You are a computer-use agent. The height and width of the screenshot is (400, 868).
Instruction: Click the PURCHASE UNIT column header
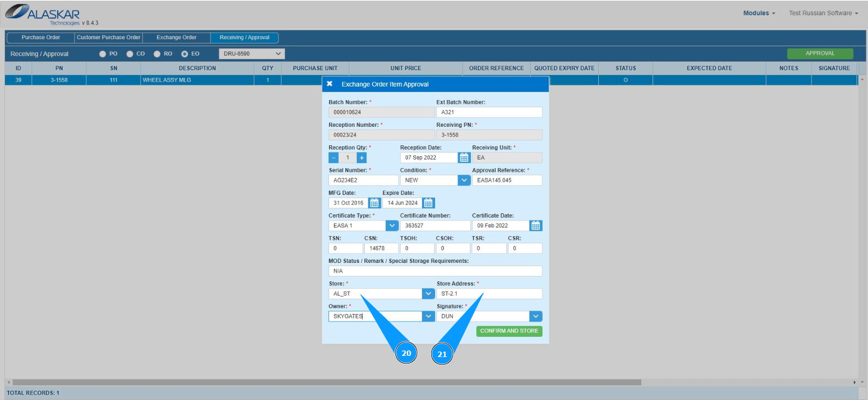(315, 68)
